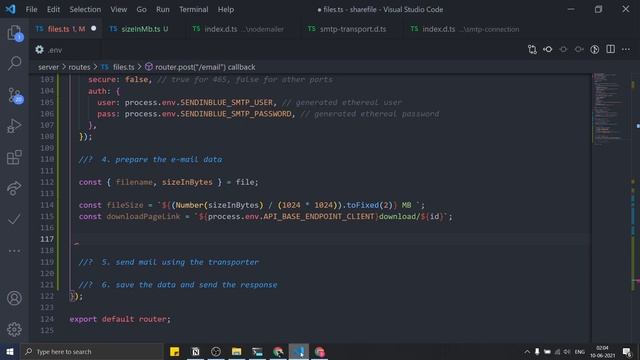
Task: Click the SENDINBLUE_SMTP_USER text
Action: pyautogui.click(x=227, y=102)
